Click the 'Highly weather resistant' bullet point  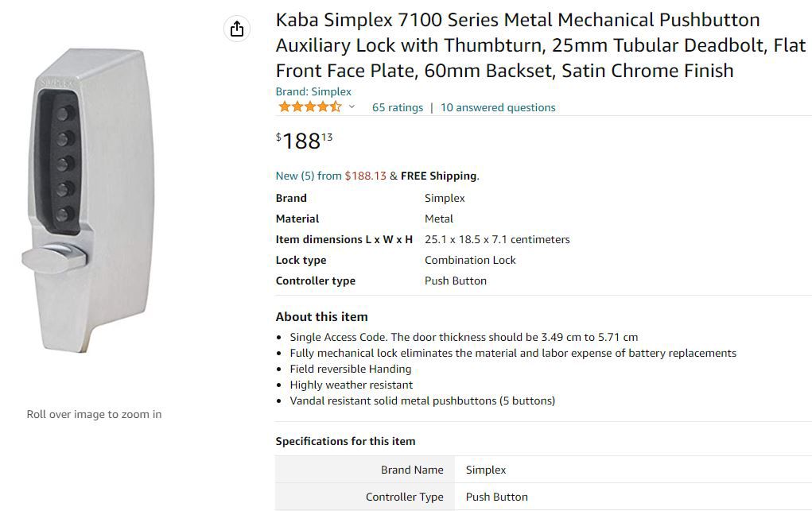click(351, 385)
